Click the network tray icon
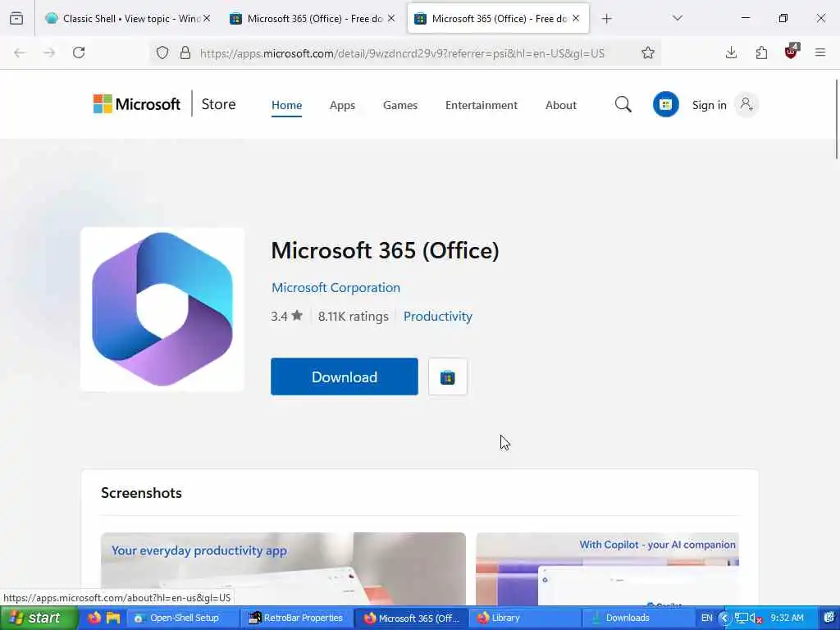Image resolution: width=840 pixels, height=630 pixels. (742, 619)
